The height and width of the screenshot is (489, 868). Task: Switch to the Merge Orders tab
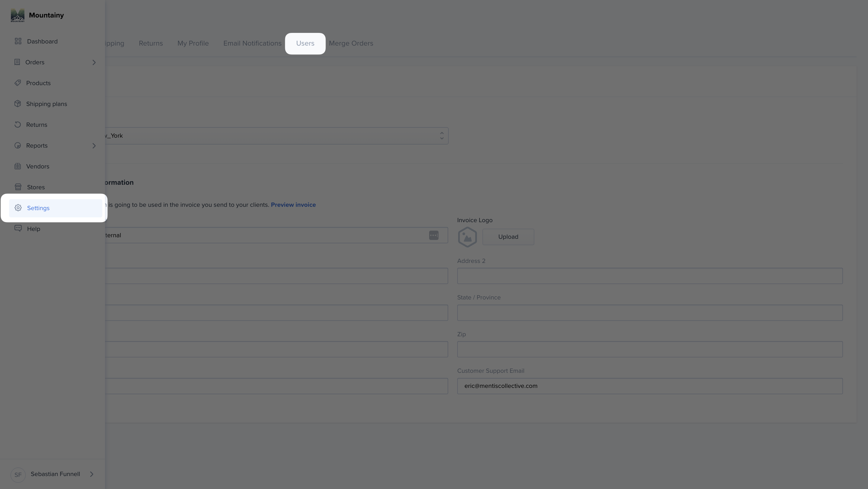pyautogui.click(x=351, y=43)
